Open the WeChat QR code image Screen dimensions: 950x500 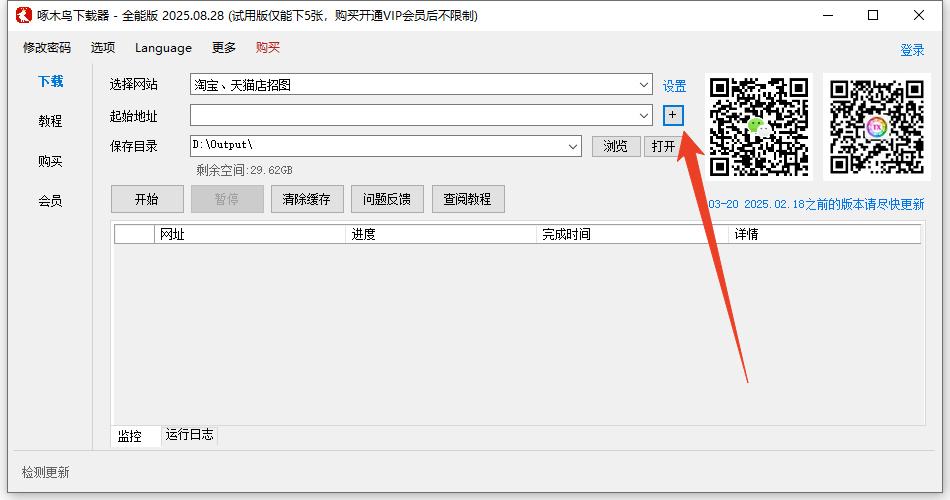758,127
